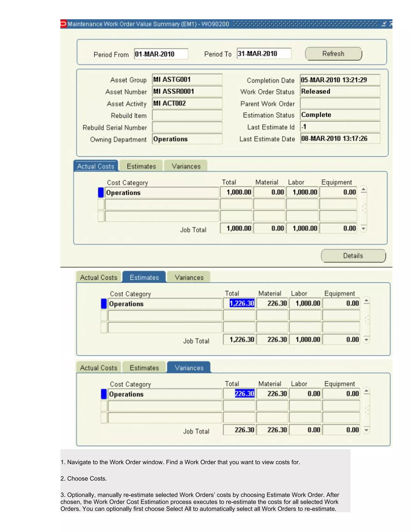
Task: Click the Owning Department field
Action: pos(187,139)
